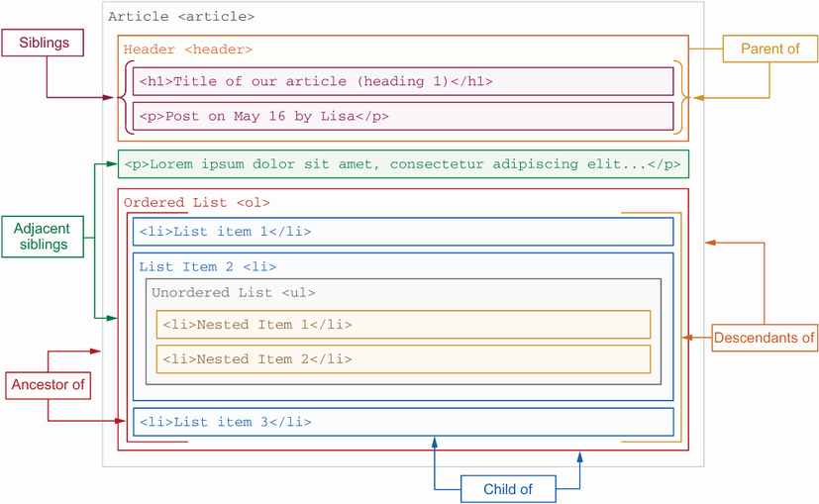819x504 pixels.
Task: Click the Siblings label box
Action: pos(44,44)
